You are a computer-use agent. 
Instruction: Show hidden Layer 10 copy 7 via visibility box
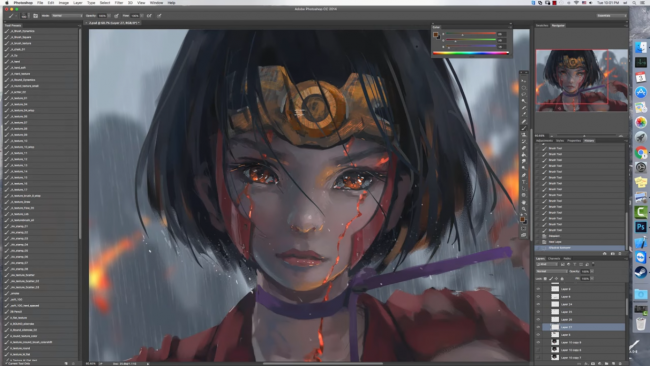pyautogui.click(x=538, y=357)
